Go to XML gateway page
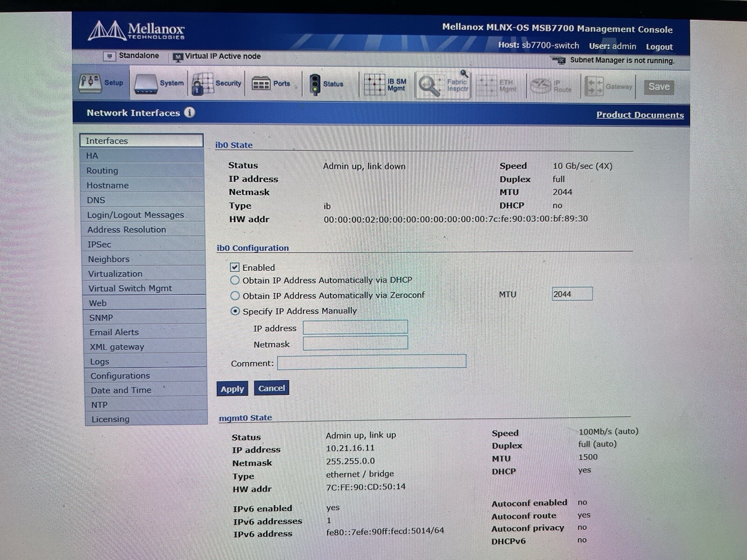Screen dimensions: 747x560 [x=146, y=346]
